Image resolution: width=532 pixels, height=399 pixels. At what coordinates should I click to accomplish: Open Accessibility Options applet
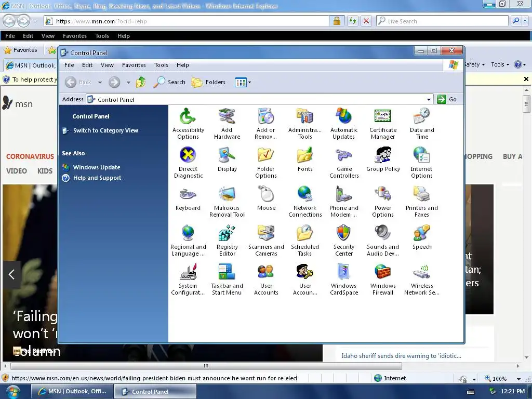(188, 124)
